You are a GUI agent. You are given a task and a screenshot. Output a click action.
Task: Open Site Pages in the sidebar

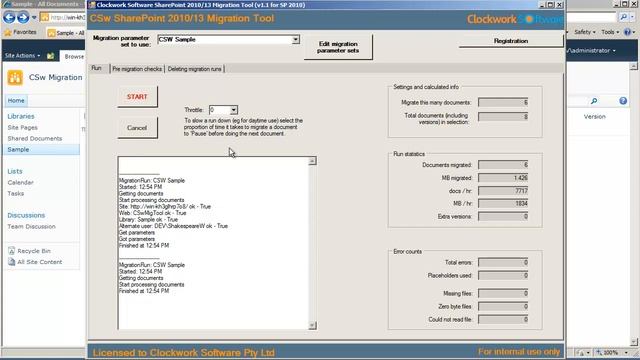pyautogui.click(x=22, y=127)
